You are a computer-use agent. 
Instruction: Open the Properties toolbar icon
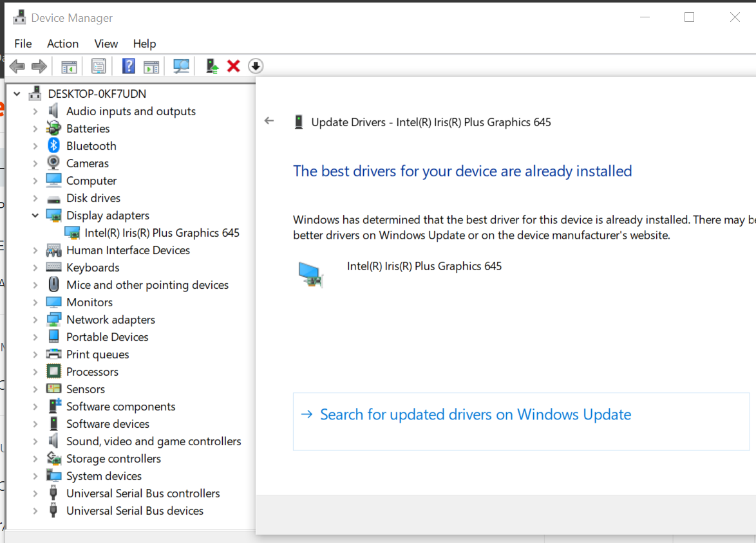click(x=99, y=66)
